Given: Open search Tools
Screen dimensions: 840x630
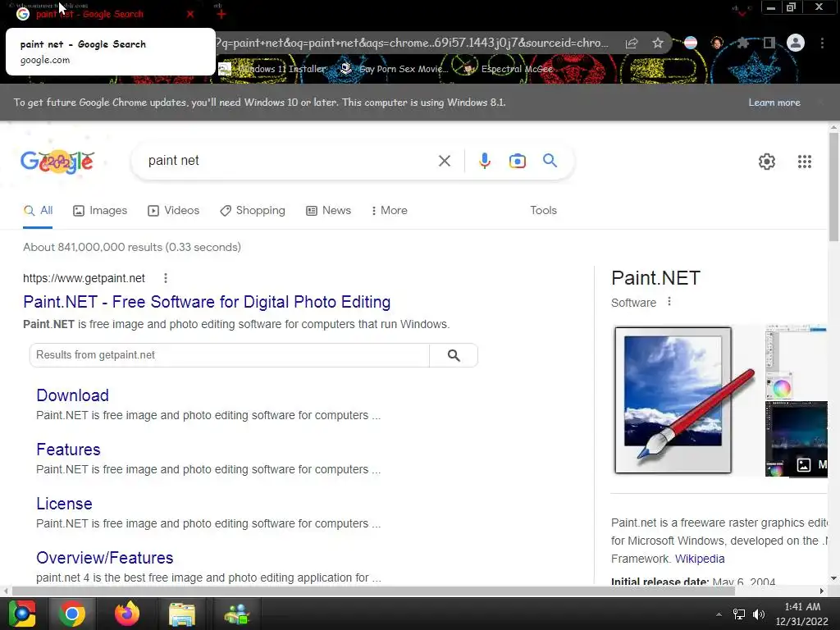Looking at the screenshot, I should tap(543, 211).
